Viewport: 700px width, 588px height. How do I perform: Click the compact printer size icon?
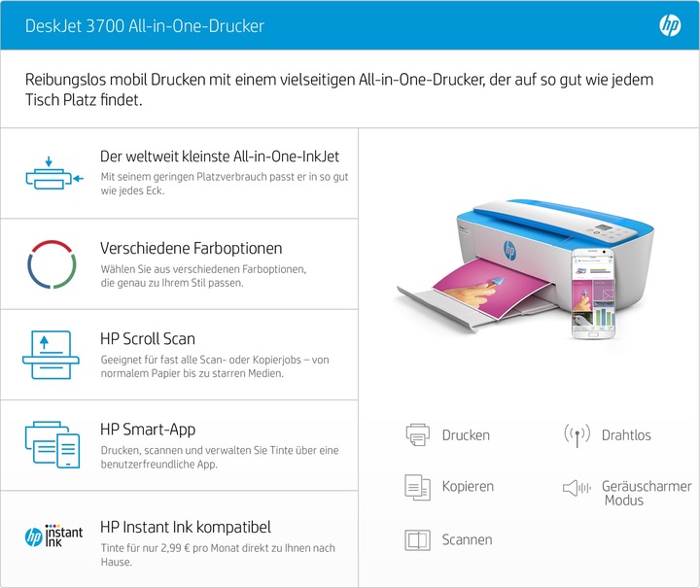pyautogui.click(x=54, y=173)
